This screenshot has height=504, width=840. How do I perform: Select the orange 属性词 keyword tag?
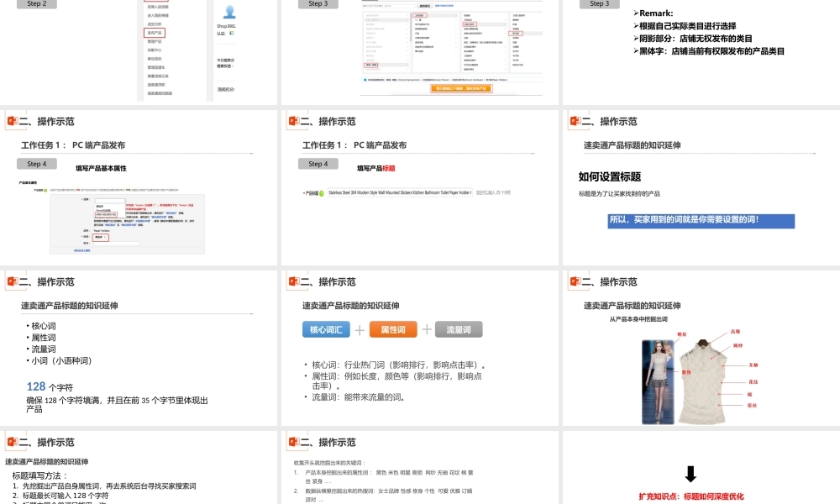pyautogui.click(x=391, y=329)
